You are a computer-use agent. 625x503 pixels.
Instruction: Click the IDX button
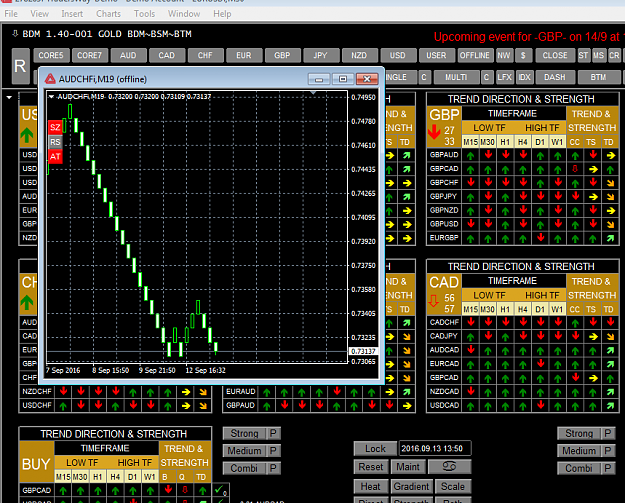pyautogui.click(x=525, y=77)
